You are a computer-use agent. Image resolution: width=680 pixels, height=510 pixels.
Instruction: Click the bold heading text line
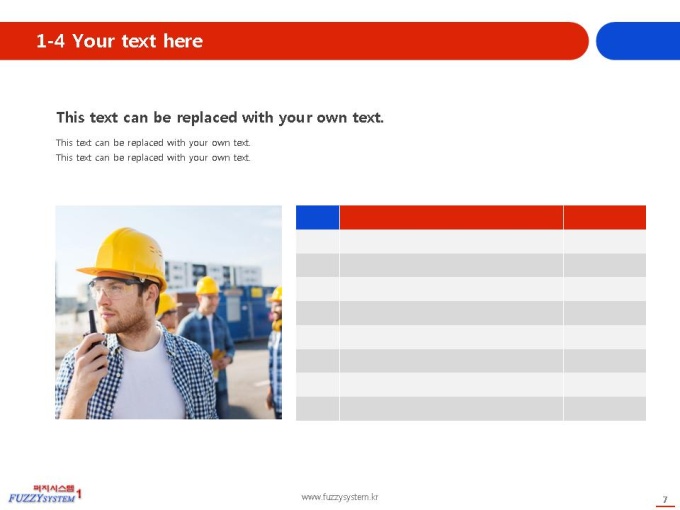tap(220, 118)
